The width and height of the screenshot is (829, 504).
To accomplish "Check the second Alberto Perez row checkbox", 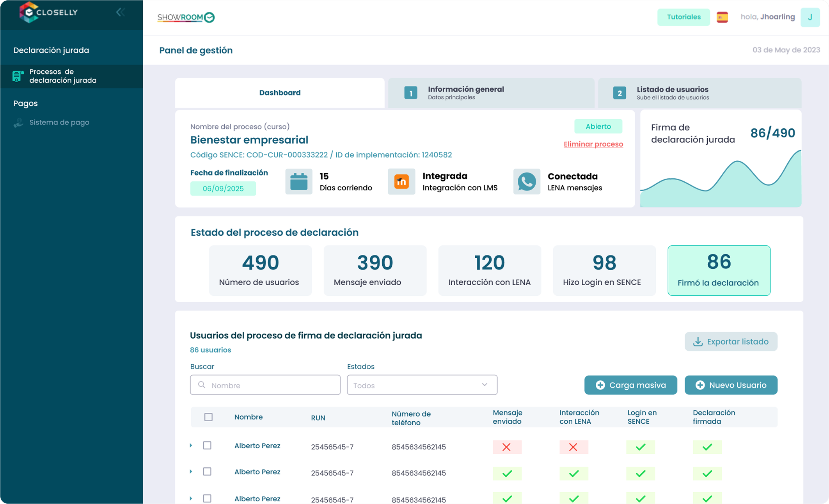I will click(x=207, y=472).
